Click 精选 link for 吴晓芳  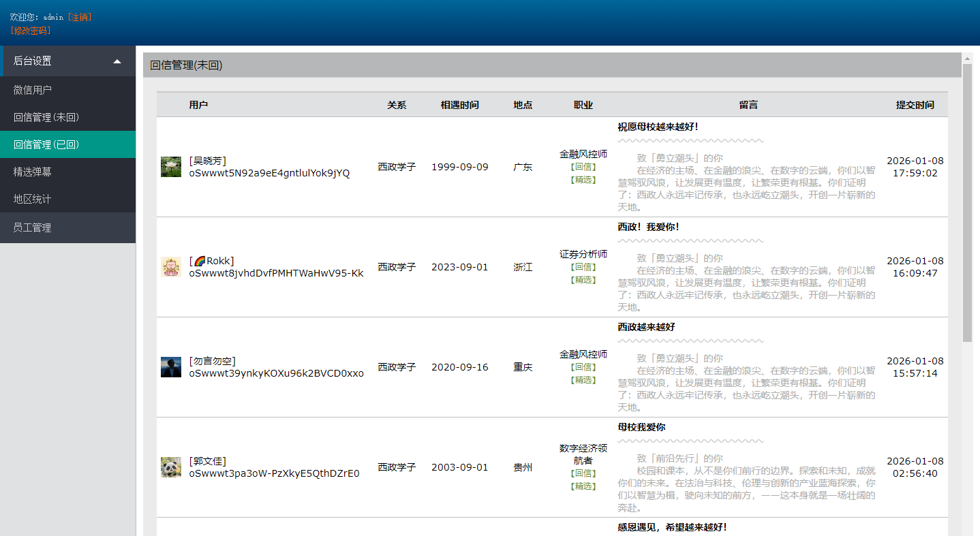click(583, 180)
